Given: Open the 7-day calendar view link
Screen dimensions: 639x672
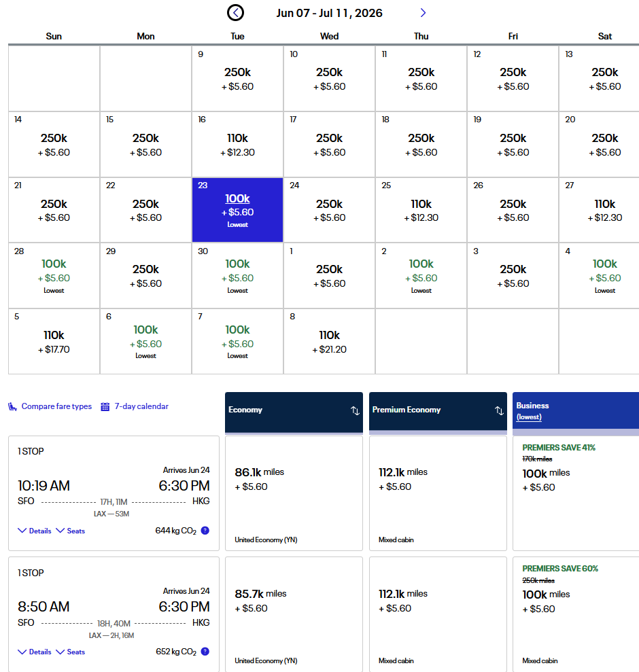Looking at the screenshot, I should tap(141, 406).
